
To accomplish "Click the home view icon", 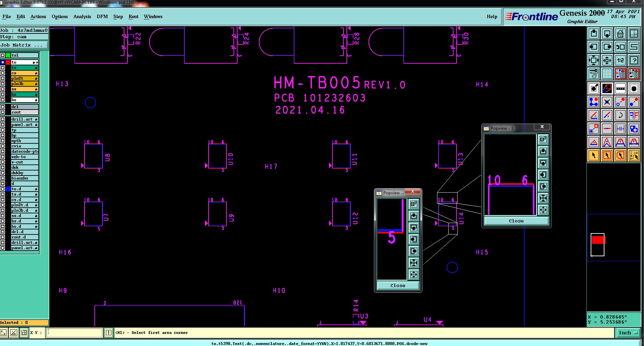I will (621, 33).
